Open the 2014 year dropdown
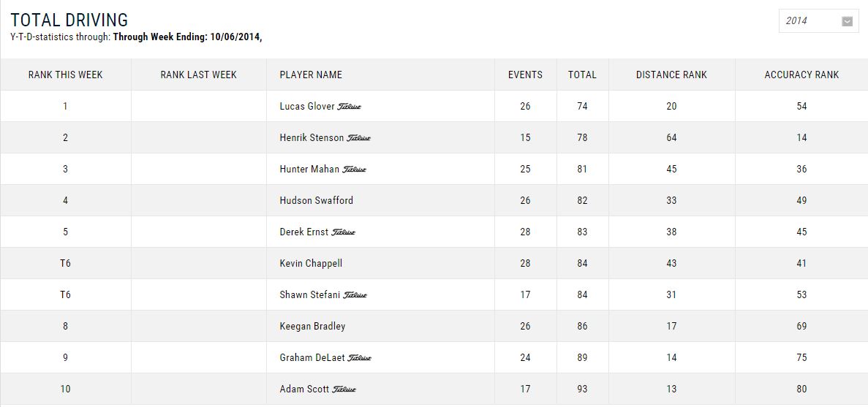Viewport: 868px width, 407px height. click(x=818, y=21)
